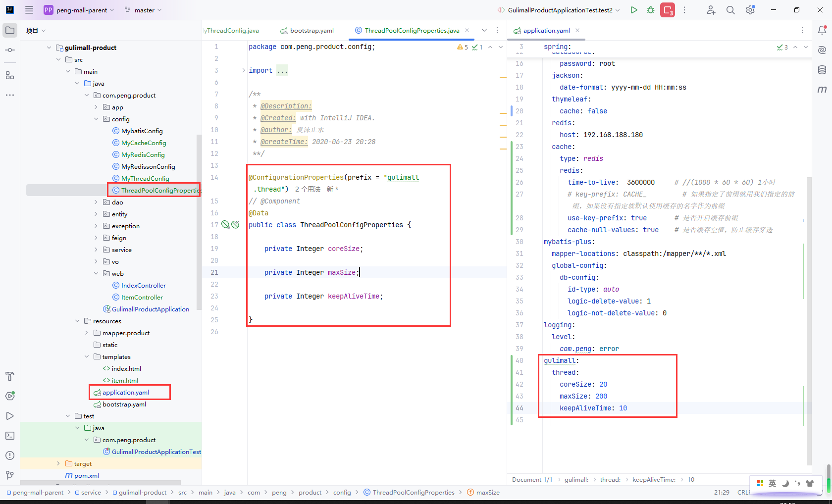The image size is (832, 504).
Task: Expand the target folder node
Action: pos(58,463)
